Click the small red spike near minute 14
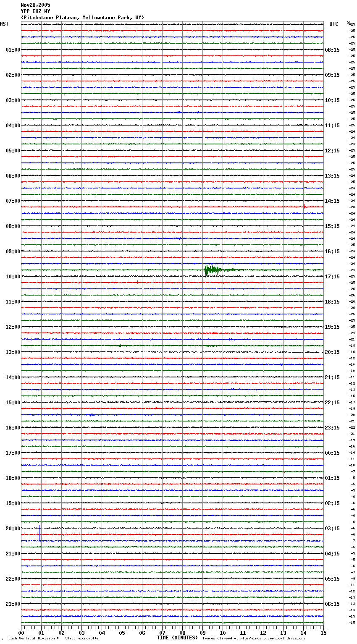The width and height of the screenshot is (357, 644). pos(304,206)
